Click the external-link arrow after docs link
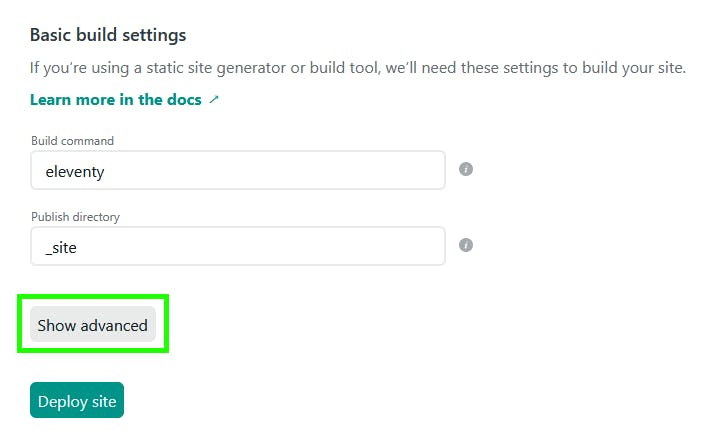708x438 pixels. [x=214, y=99]
